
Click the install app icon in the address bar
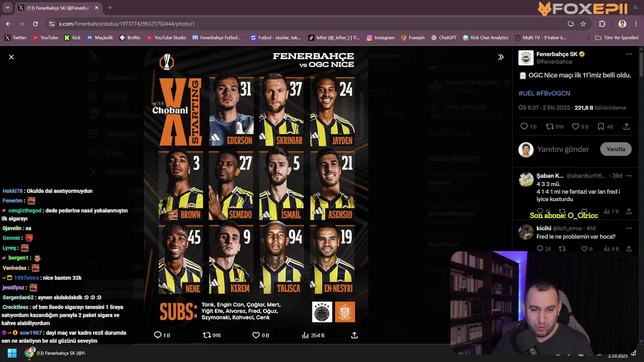click(571, 24)
